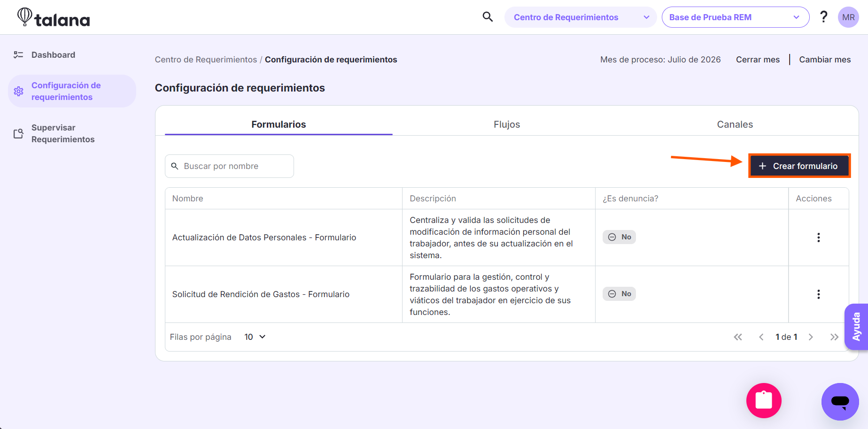This screenshot has height=429, width=868.
Task: Open the MR user avatar menu
Action: pos(848,17)
